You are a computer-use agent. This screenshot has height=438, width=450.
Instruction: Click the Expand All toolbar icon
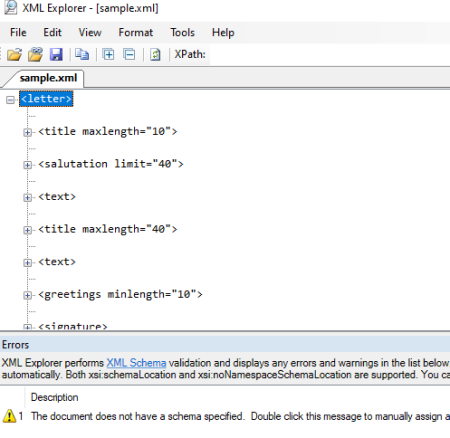pyautogui.click(x=108, y=54)
